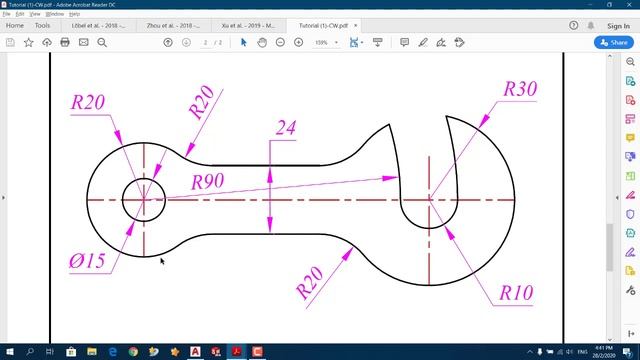Open Comment tool in right pane
Image resolution: width=640 pixels, height=360 pixels.
tap(630, 138)
